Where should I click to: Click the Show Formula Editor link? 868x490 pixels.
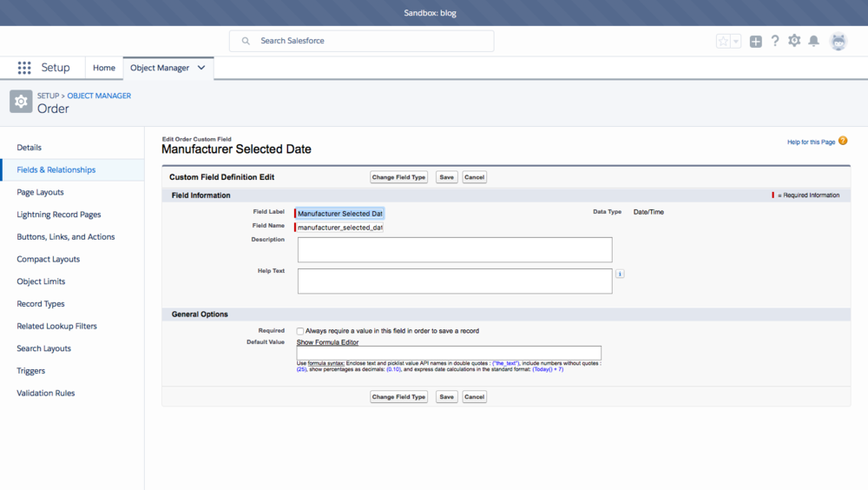[x=327, y=342]
